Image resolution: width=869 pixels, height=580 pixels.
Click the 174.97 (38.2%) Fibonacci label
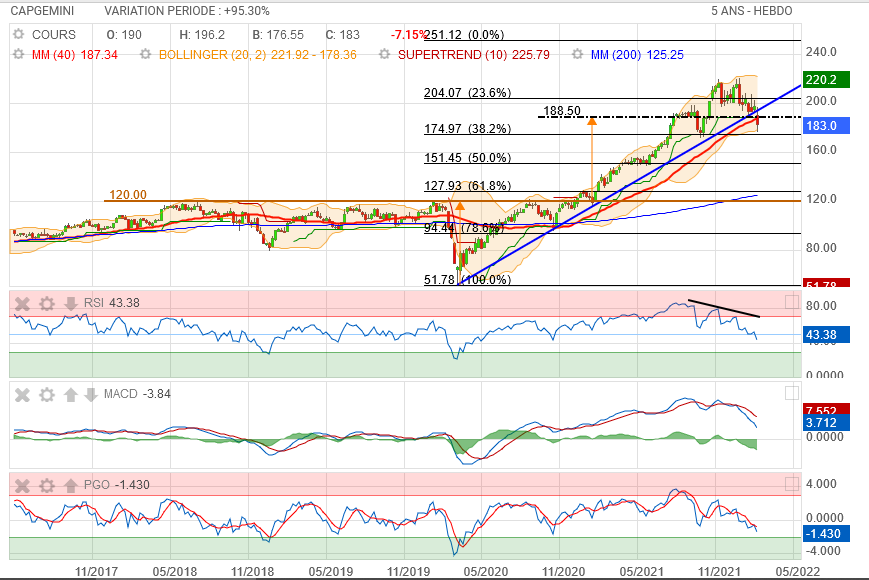tap(467, 129)
